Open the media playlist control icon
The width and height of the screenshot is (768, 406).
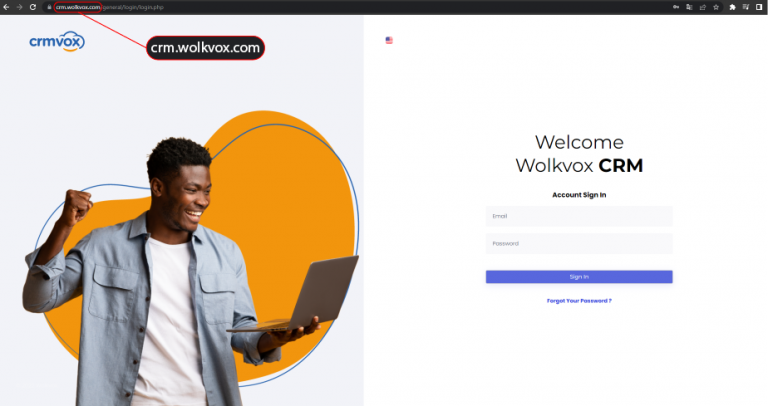745,7
